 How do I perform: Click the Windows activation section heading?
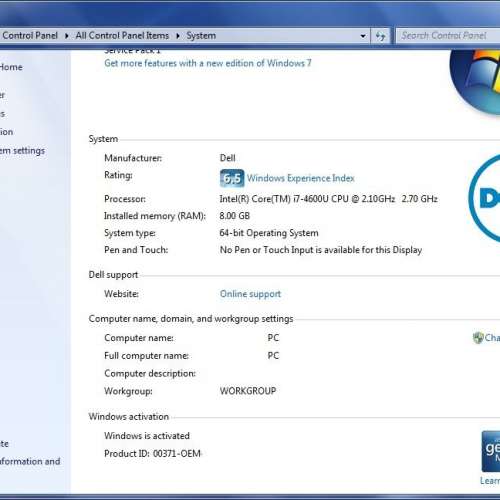pyautogui.click(x=129, y=417)
